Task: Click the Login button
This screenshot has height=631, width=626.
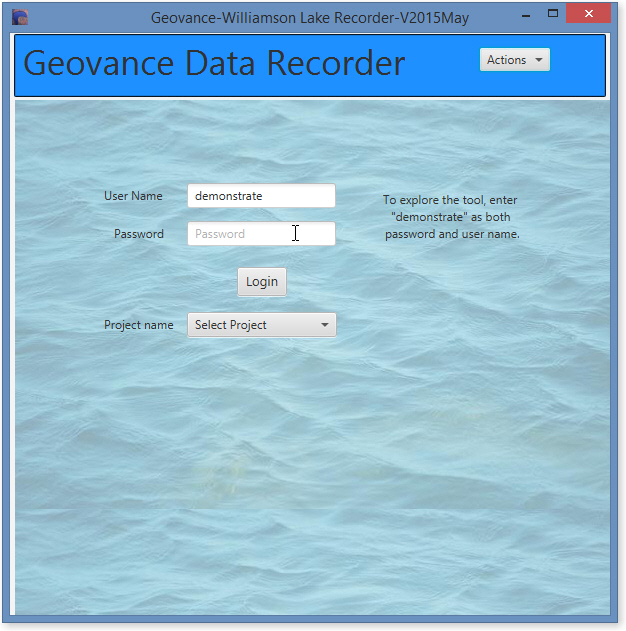Action: pyautogui.click(x=262, y=282)
